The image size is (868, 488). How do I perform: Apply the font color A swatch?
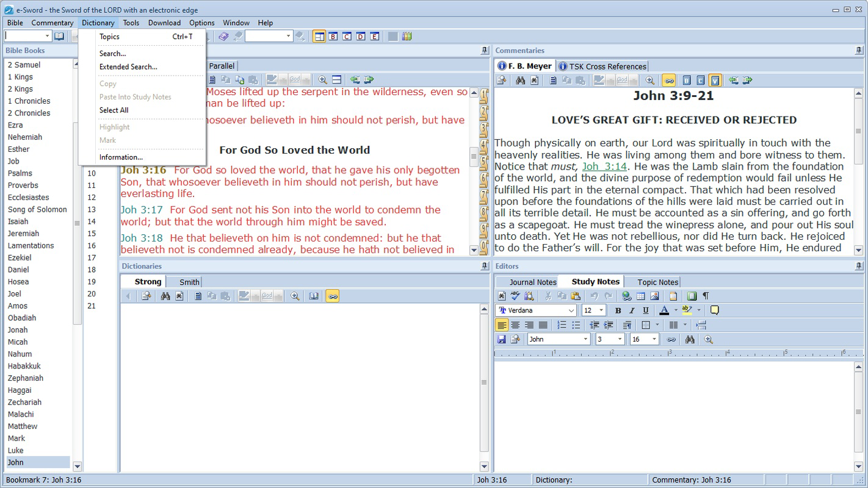point(664,310)
